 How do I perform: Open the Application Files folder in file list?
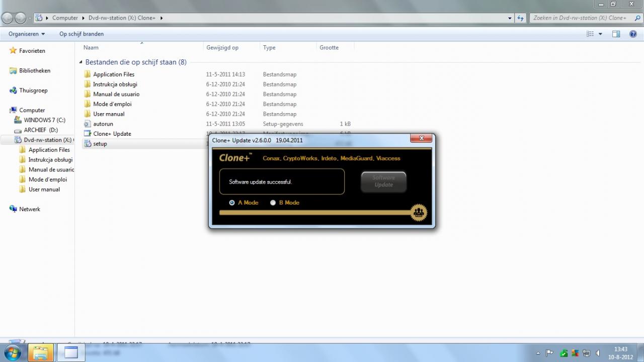(114, 74)
